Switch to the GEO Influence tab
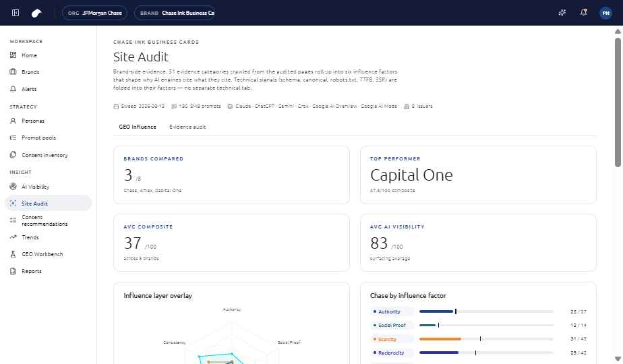Screen dimensions: 623x364 point(138,127)
